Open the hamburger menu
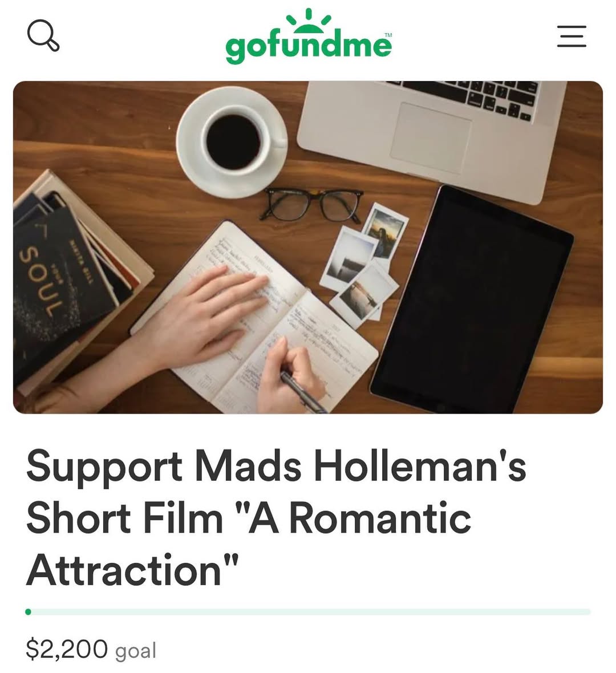Viewport: 616px width, 673px height. click(572, 36)
